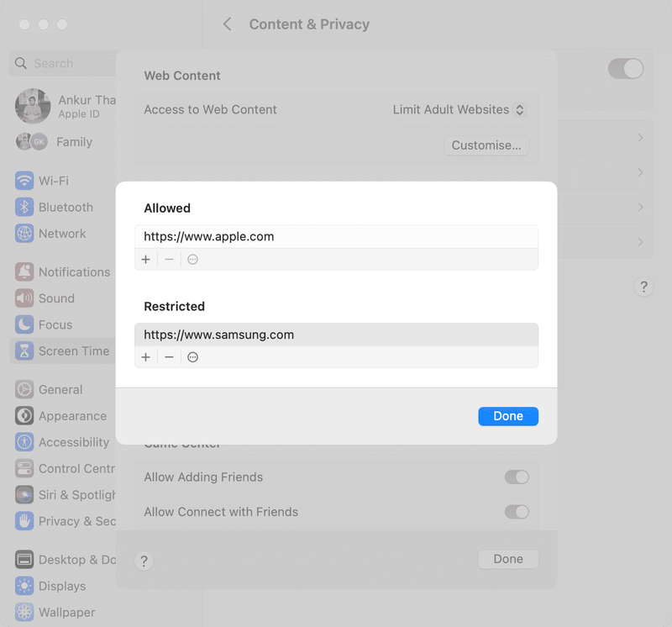
Task: Toggle Allow Connect with Friends switch
Action: click(x=517, y=512)
